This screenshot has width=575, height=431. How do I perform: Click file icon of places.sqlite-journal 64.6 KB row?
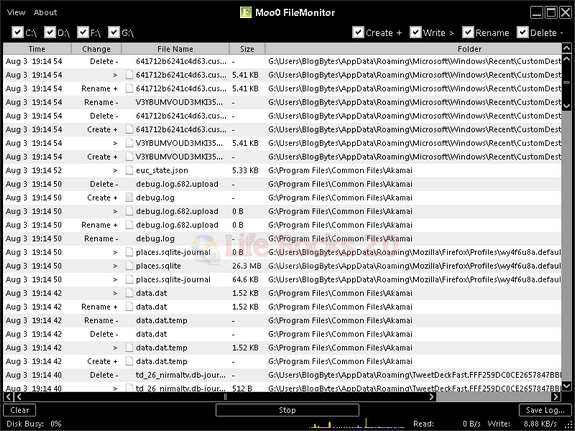[x=129, y=279]
